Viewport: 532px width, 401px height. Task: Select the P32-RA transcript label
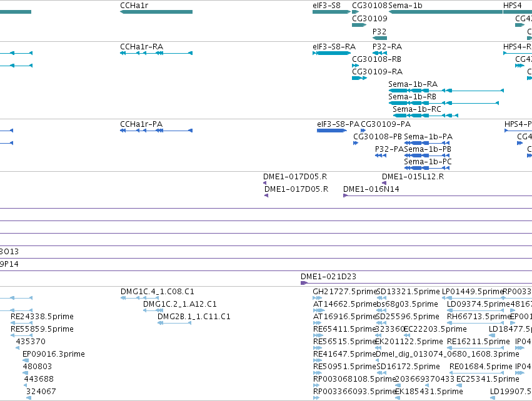tap(387, 46)
